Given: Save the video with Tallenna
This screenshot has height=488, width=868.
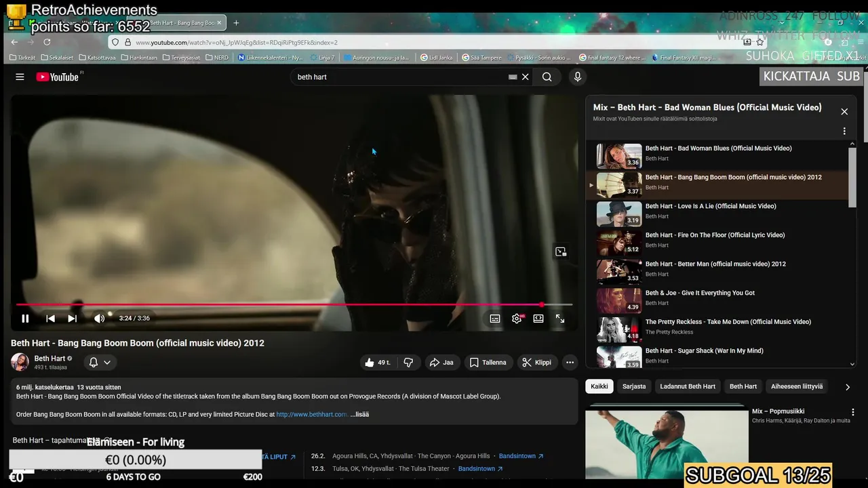Looking at the screenshot, I should pos(488,363).
